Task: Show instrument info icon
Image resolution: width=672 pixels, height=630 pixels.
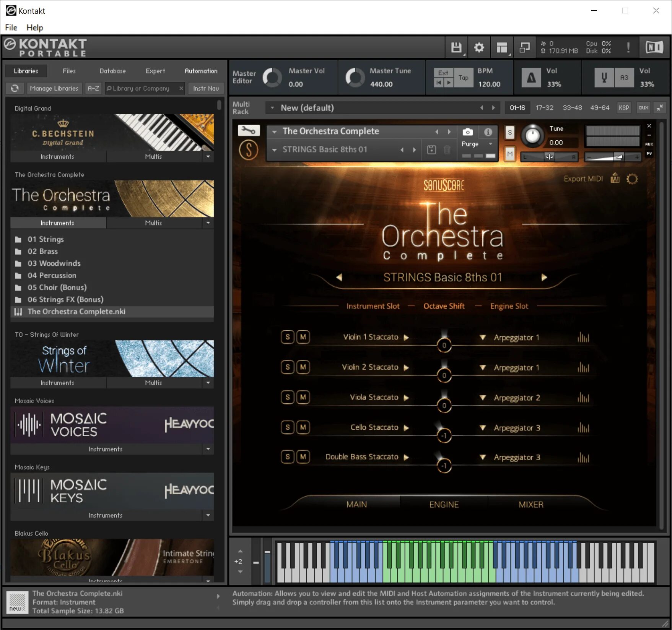Action: [488, 132]
